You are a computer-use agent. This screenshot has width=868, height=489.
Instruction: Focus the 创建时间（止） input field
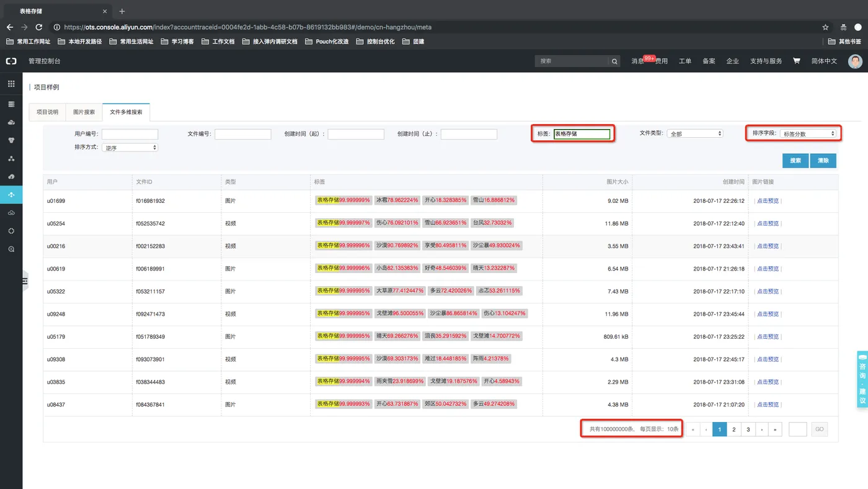(469, 134)
